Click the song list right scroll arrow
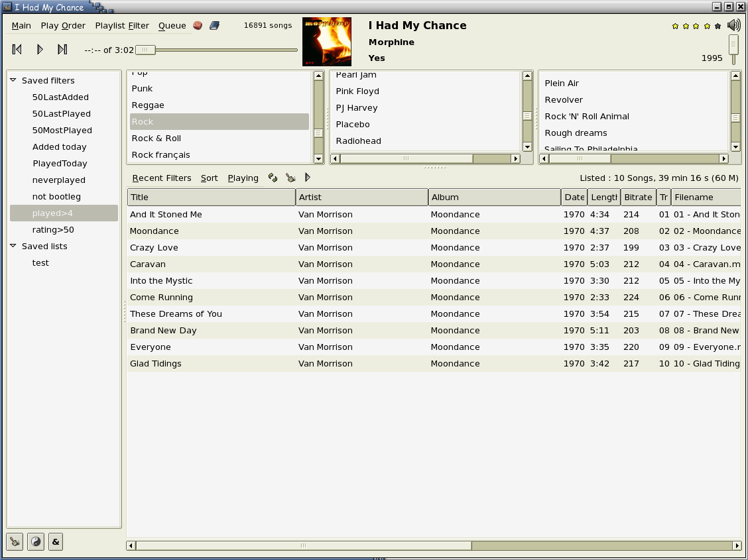Image resolution: width=748 pixels, height=560 pixels. 737,545
